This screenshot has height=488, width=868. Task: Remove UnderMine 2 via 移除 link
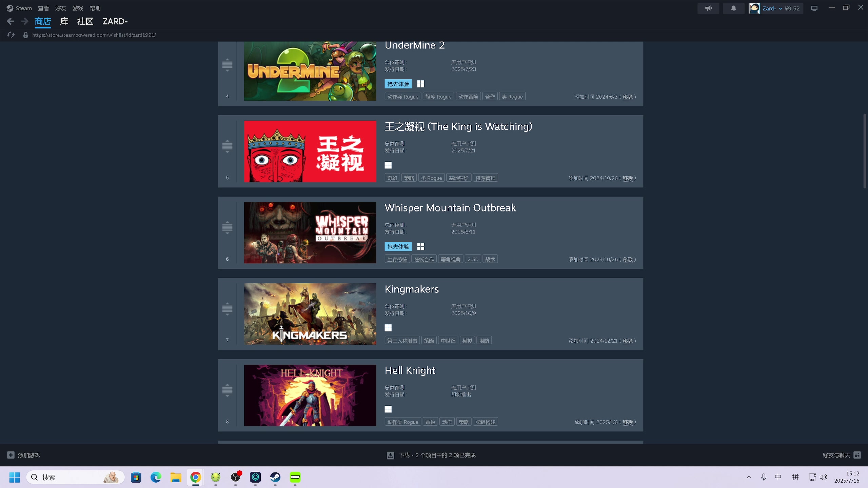628,97
